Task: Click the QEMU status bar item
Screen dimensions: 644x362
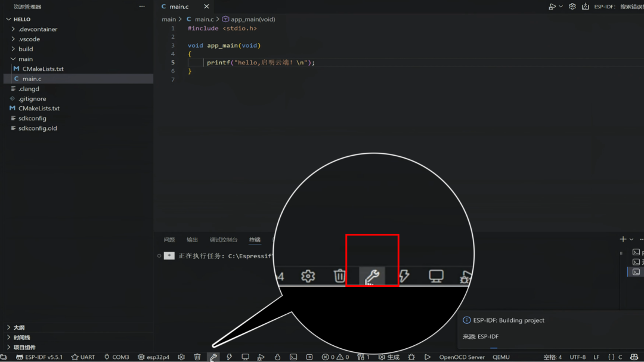Action: (501, 357)
